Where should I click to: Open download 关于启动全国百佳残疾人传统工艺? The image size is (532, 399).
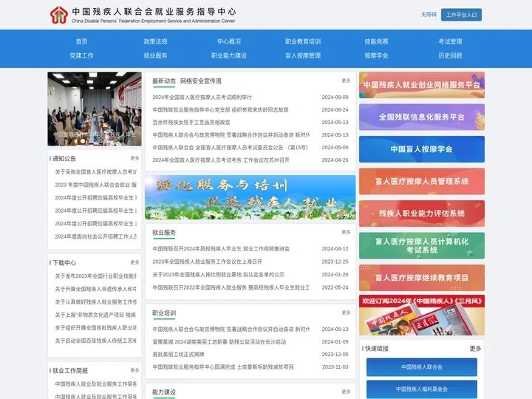(x=95, y=341)
